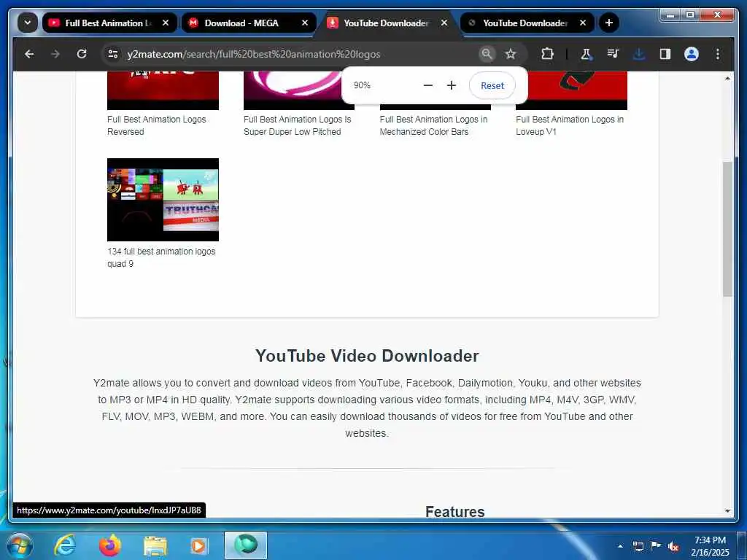Open Windows Media Player from taskbar
Screen dimensions: 747x560
pyautogui.click(x=198, y=545)
